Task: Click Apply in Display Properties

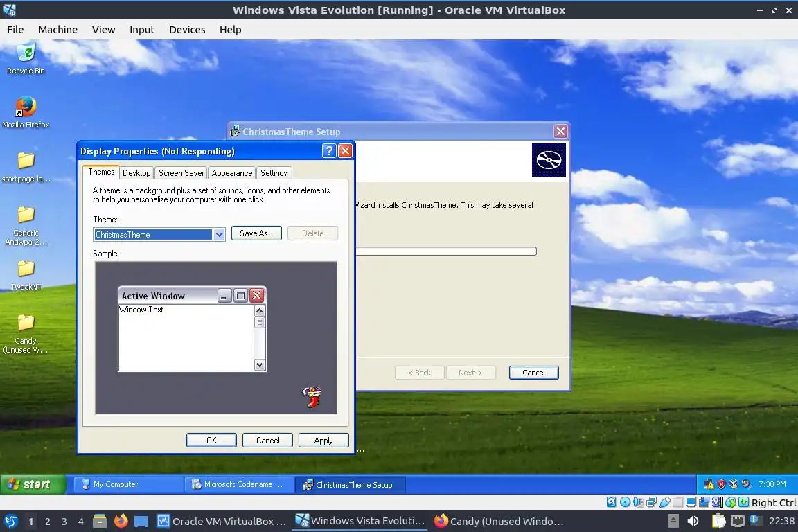Action: point(323,441)
